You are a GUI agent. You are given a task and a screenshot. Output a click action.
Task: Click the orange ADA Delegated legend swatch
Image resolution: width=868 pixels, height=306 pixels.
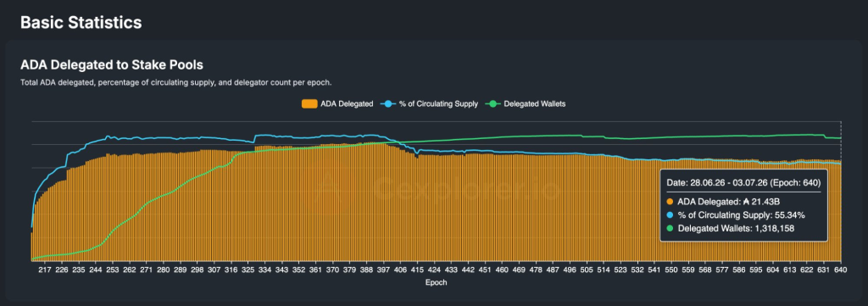[x=309, y=104]
